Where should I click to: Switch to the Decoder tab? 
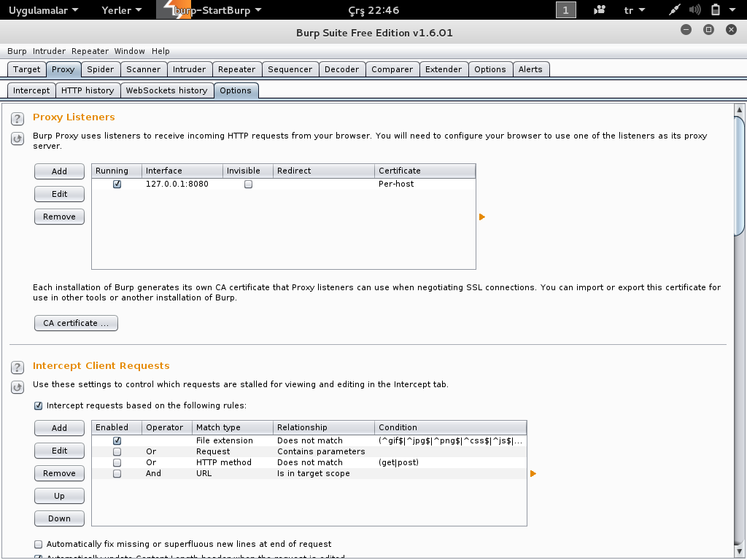coord(341,69)
